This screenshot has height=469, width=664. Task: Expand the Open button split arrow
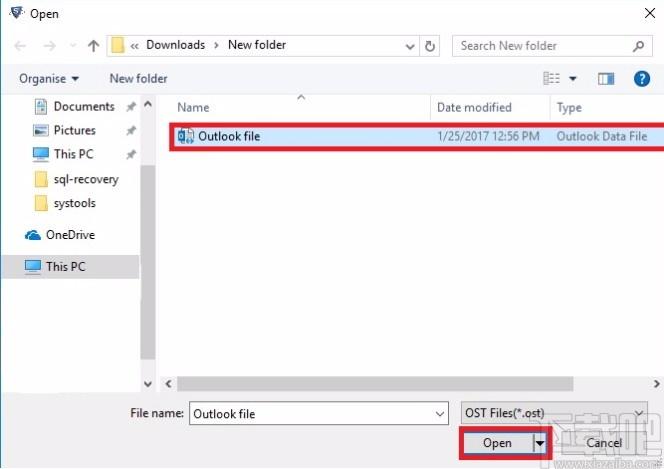coord(540,443)
